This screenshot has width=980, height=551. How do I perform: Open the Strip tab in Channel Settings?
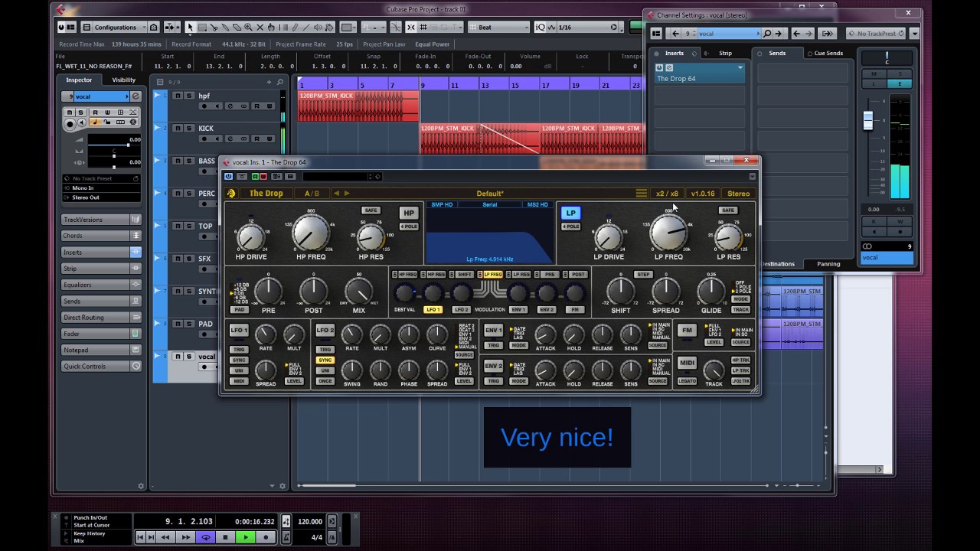(725, 54)
